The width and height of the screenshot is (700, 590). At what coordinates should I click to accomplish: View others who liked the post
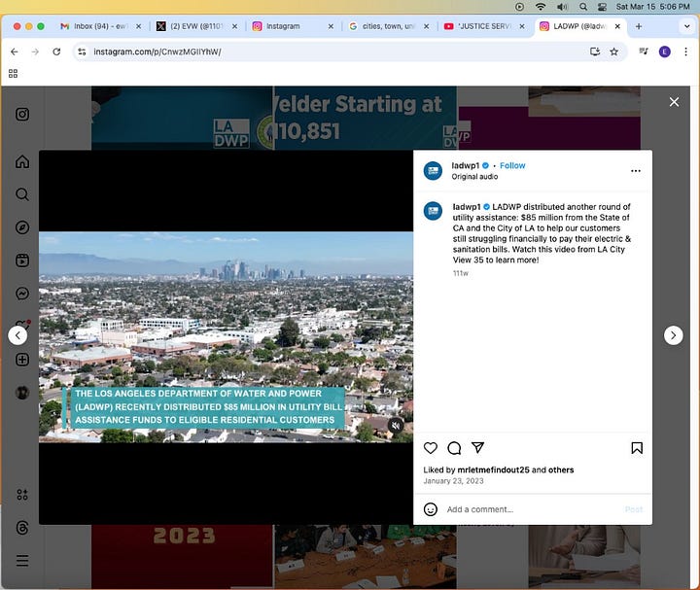[x=561, y=469]
